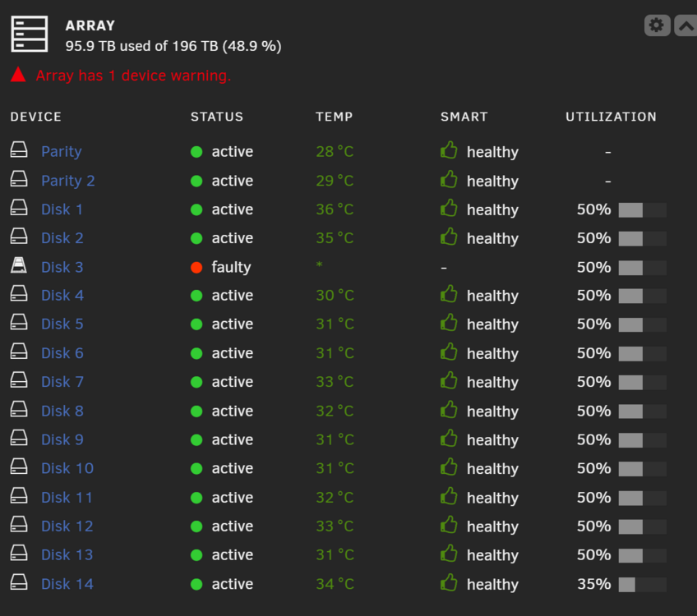Click the drive icon beside Parity
697x616 pixels.
pyautogui.click(x=19, y=149)
